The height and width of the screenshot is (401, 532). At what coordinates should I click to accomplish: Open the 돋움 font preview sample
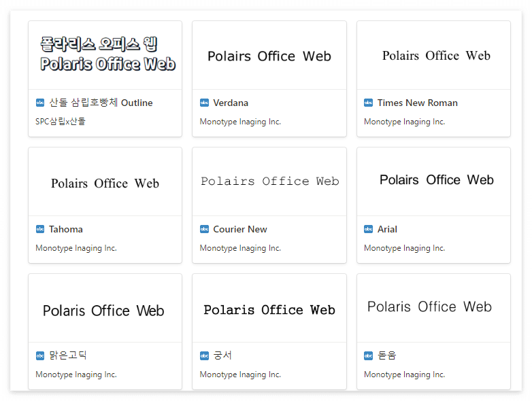(x=433, y=309)
